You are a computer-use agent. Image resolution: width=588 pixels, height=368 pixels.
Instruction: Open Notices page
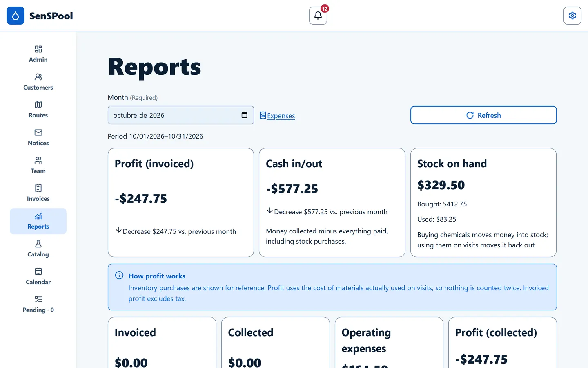[x=38, y=137]
